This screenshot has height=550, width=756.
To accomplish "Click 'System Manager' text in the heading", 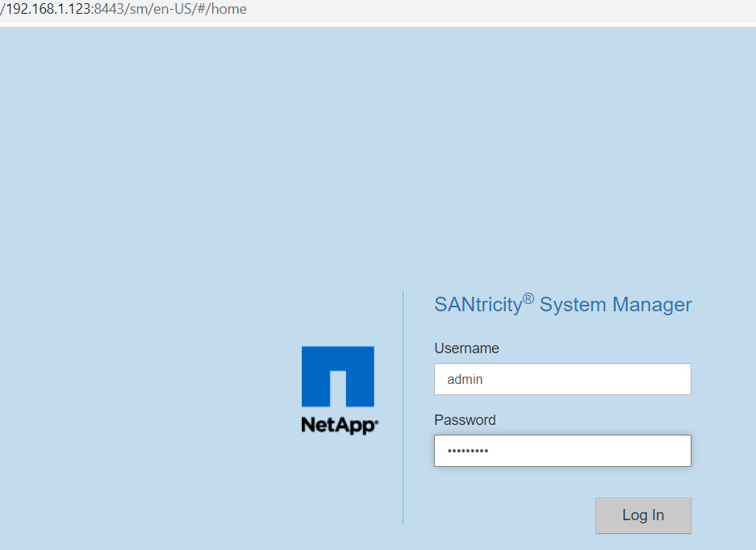I will [x=616, y=305].
